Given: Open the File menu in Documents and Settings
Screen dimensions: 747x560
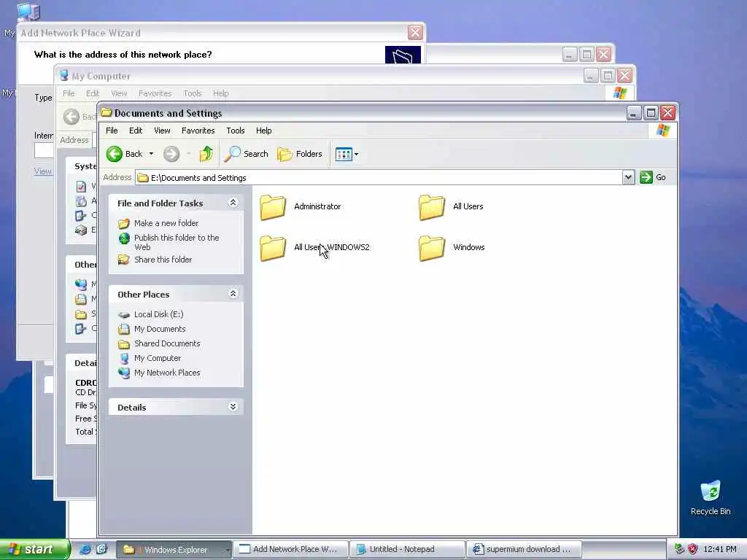Looking at the screenshot, I should coord(112,131).
